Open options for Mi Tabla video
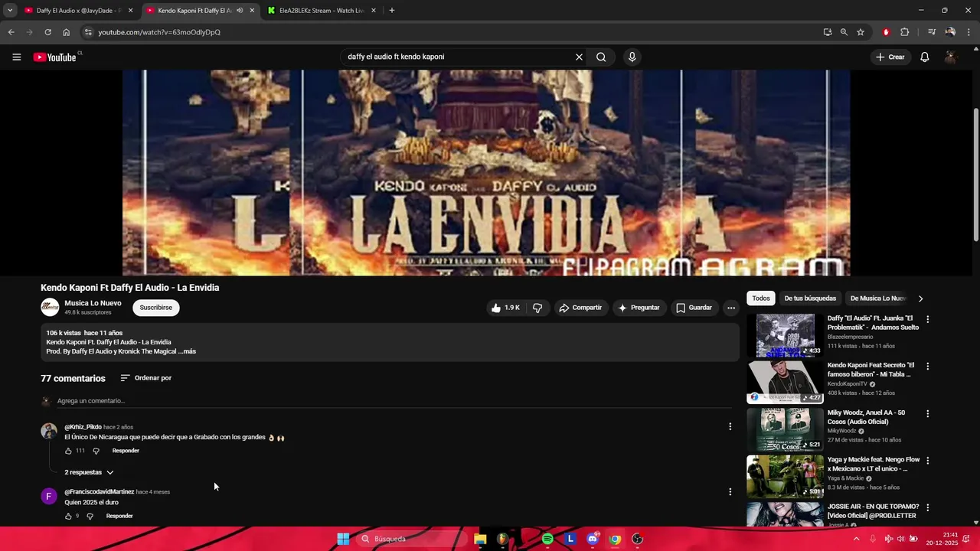 (x=928, y=367)
